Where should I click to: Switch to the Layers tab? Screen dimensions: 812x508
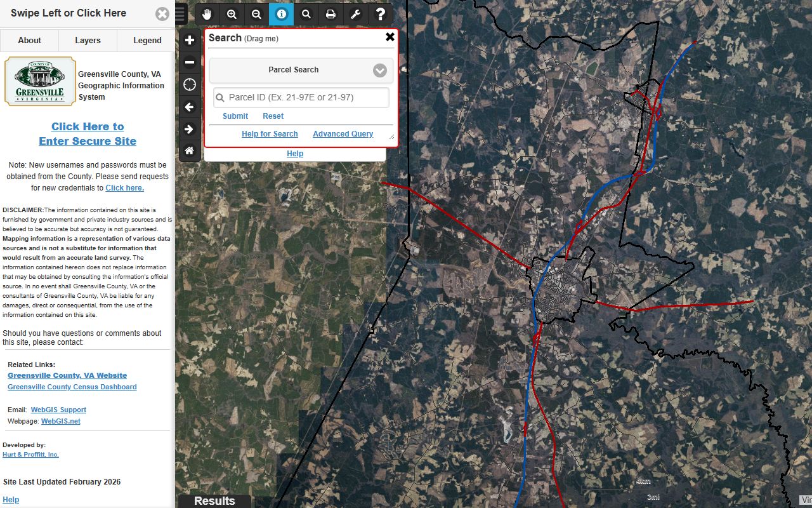pos(88,40)
